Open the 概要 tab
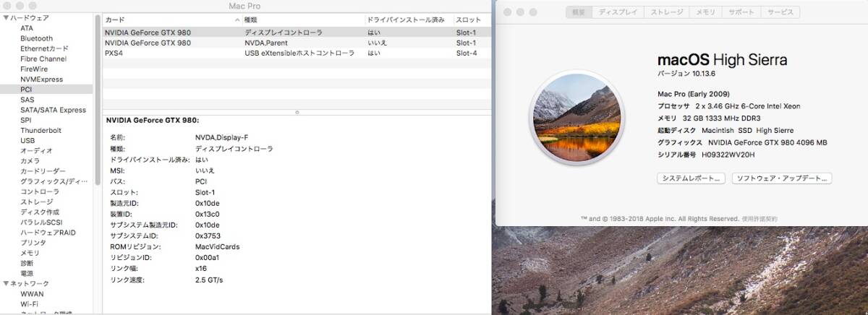Image resolution: width=868 pixels, height=315 pixels. tap(579, 12)
